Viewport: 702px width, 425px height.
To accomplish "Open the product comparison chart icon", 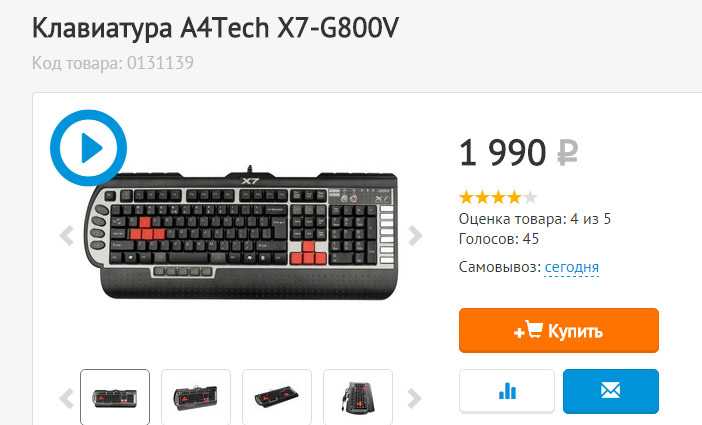I will [507, 391].
